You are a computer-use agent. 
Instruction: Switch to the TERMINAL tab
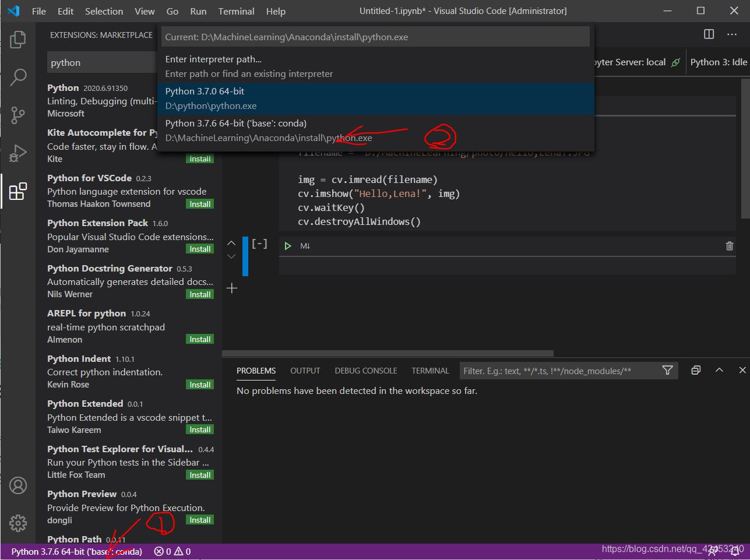430,371
